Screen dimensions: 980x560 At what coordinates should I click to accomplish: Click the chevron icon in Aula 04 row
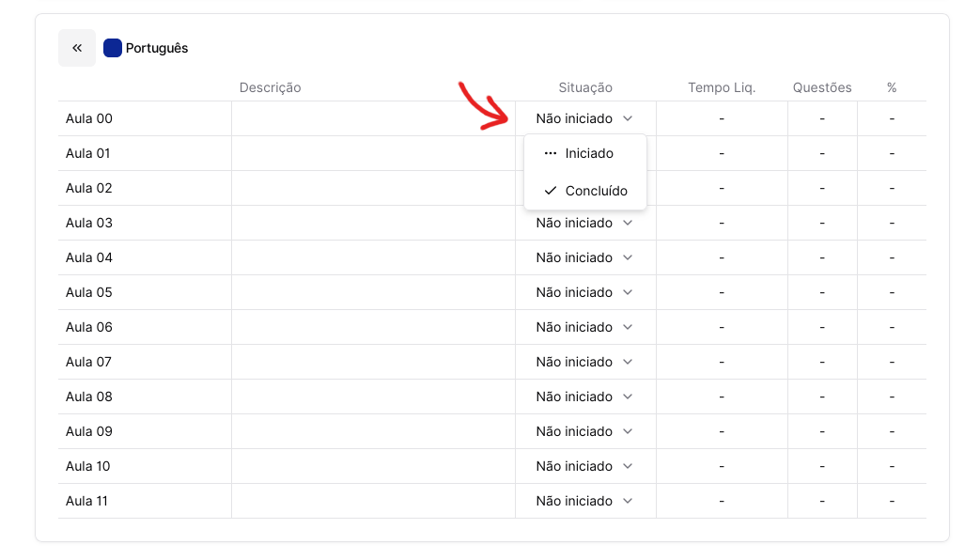pyautogui.click(x=628, y=257)
